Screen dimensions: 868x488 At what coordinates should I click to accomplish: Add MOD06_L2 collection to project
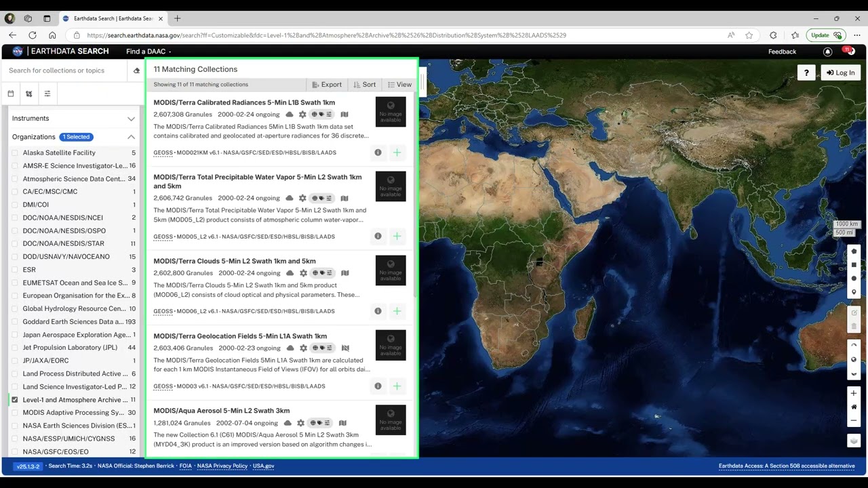coord(397,311)
